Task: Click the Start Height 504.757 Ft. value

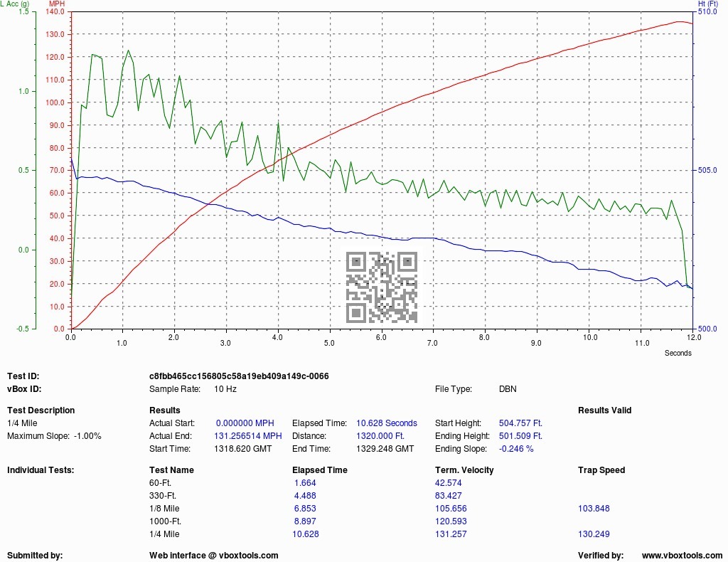Action: [520, 423]
